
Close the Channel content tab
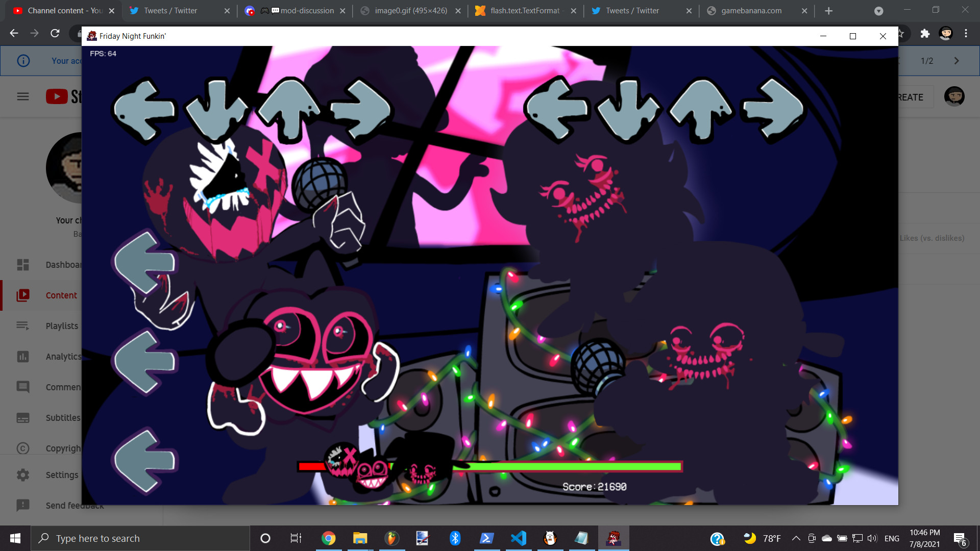pyautogui.click(x=112, y=11)
